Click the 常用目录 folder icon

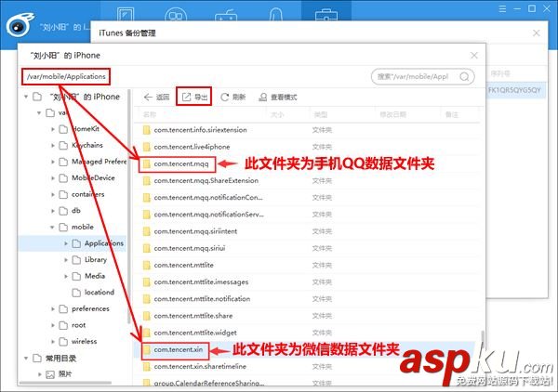tap(37, 358)
